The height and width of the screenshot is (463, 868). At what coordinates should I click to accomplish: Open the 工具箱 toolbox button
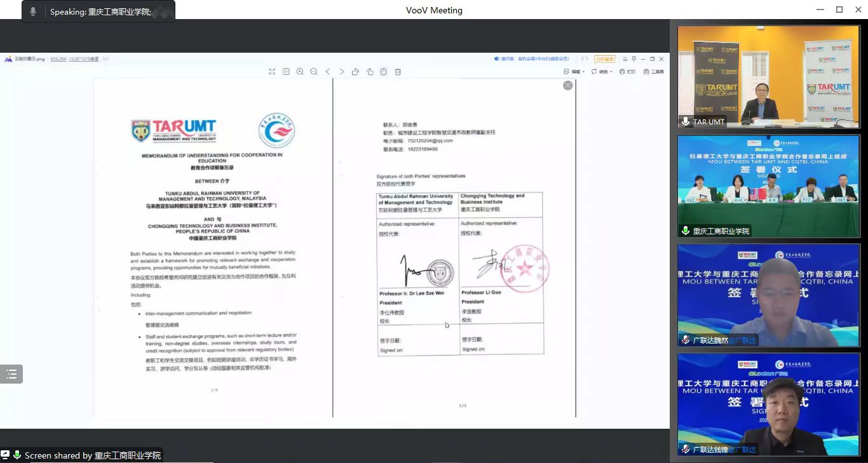click(x=653, y=72)
